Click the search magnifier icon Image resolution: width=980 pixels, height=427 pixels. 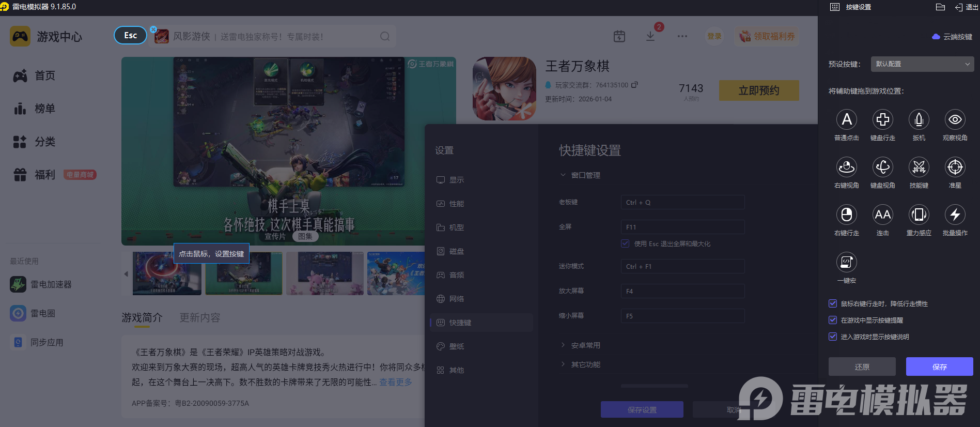pyautogui.click(x=385, y=36)
